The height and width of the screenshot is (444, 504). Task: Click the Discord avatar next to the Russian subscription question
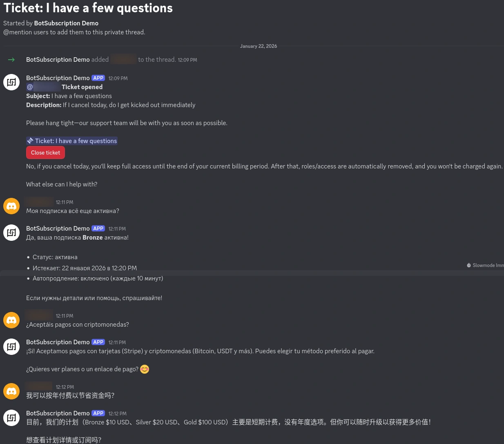click(x=11, y=206)
